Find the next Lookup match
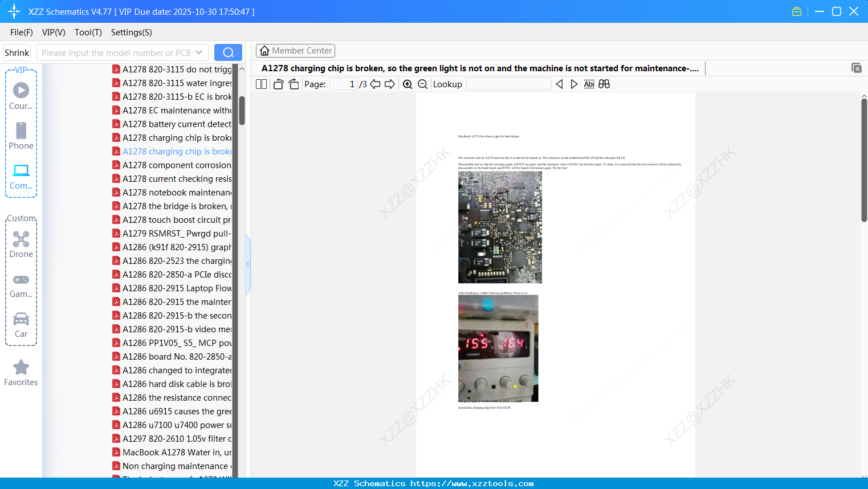The width and height of the screenshot is (868, 489). [574, 84]
